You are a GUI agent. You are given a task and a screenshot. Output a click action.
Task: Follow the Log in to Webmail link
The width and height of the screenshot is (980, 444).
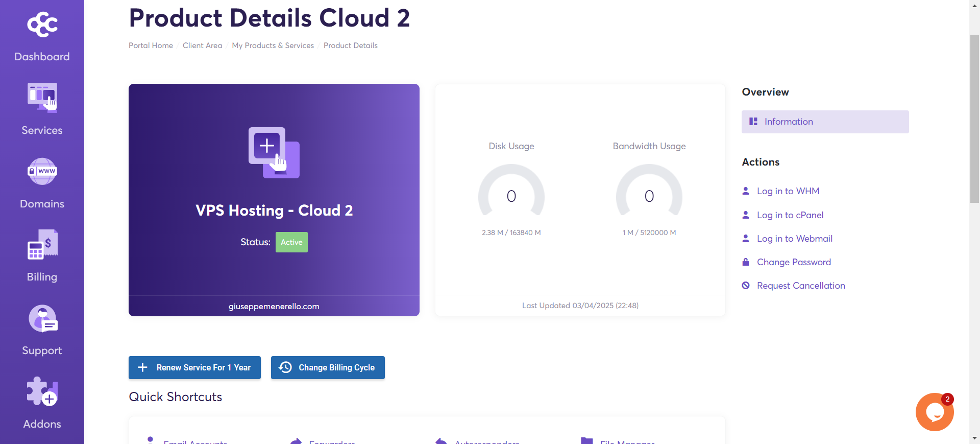tap(794, 239)
